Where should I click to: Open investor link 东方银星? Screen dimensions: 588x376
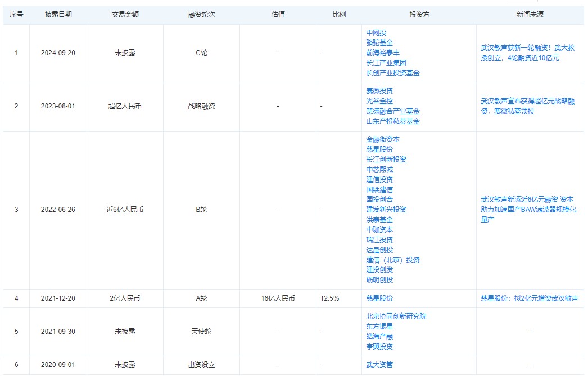point(379,327)
